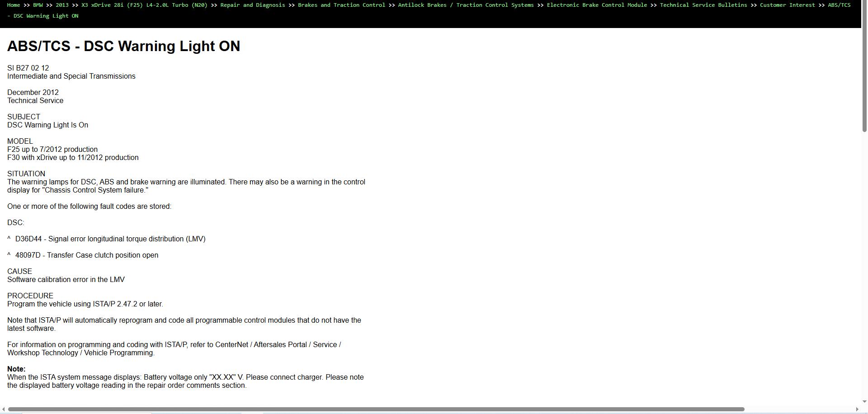This screenshot has height=414, width=868.
Task: Click the 'Technical Service' line
Action: tap(35, 101)
